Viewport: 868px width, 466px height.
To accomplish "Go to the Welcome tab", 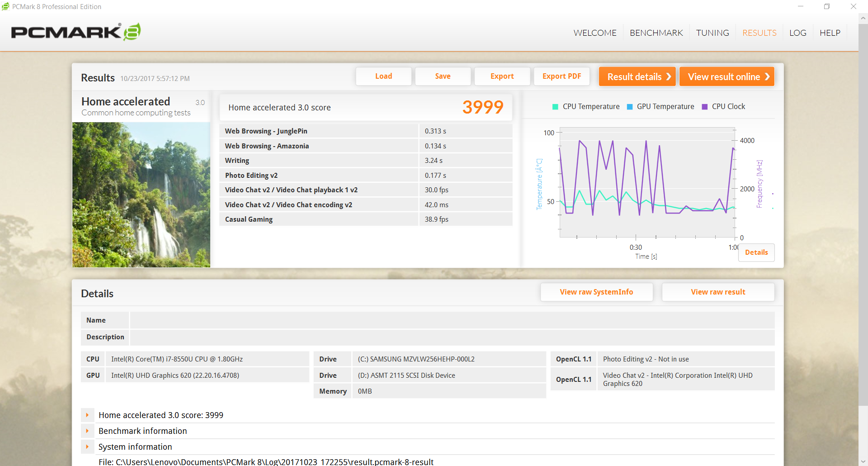I will coord(594,33).
